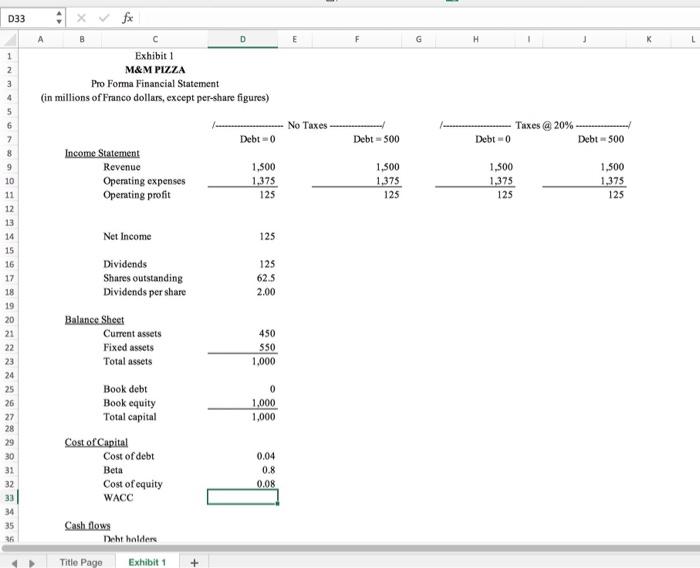Screen dimensions: 700x568
Task: Click the 'M&M PIZZA' title cell
Action: (x=155, y=70)
